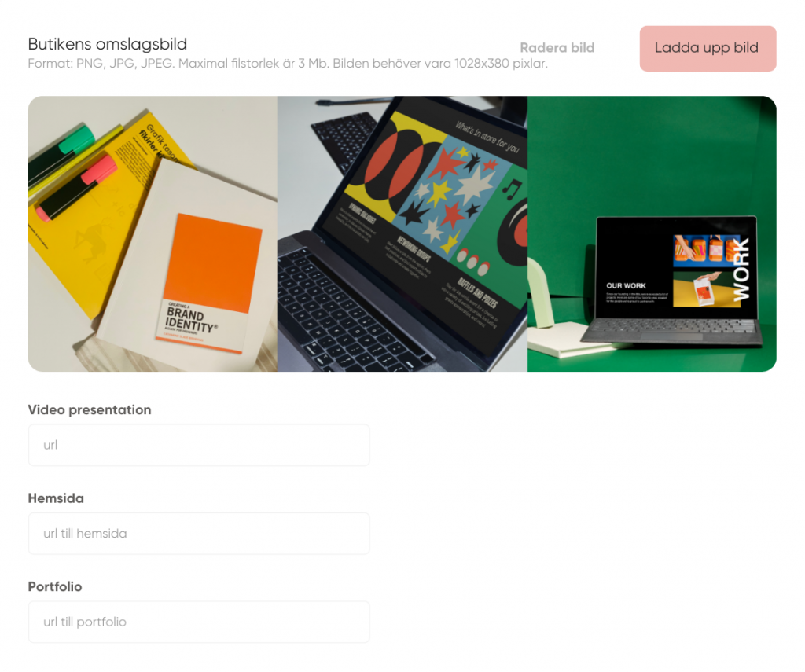Click the orange cover on the book
The width and height of the screenshot is (805, 672).
pyautogui.click(x=213, y=262)
